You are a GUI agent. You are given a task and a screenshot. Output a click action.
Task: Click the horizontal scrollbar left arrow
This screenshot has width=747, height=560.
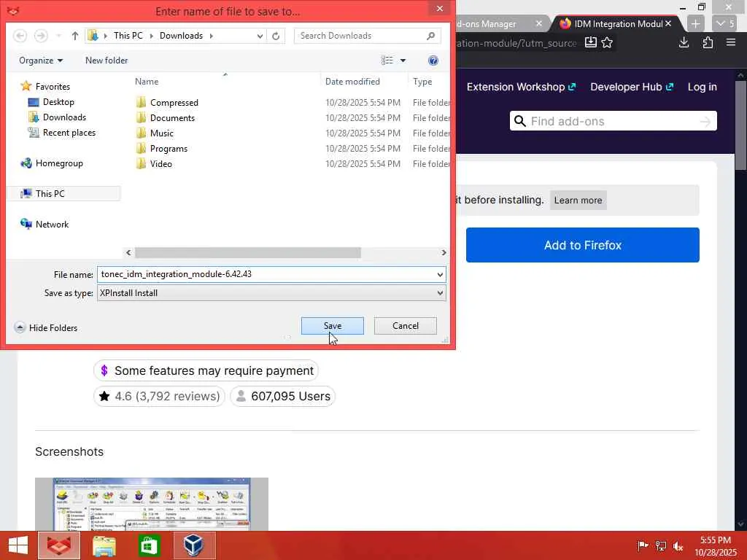(x=128, y=252)
